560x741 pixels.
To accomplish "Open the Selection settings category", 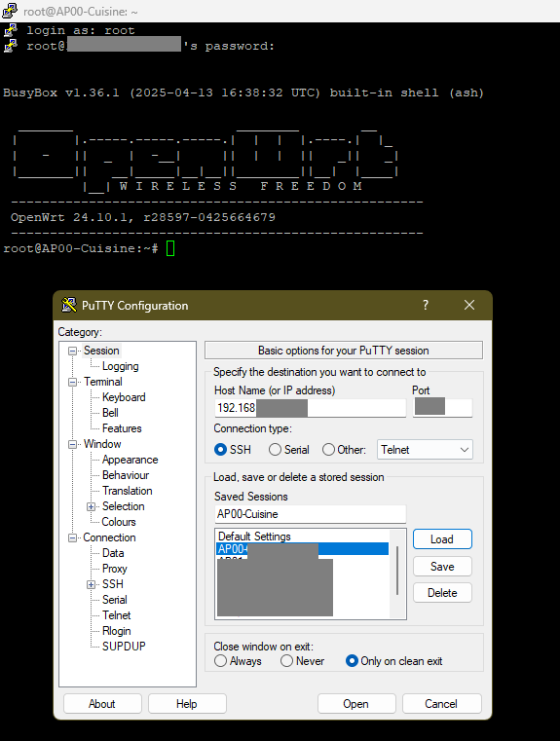I will (x=123, y=506).
